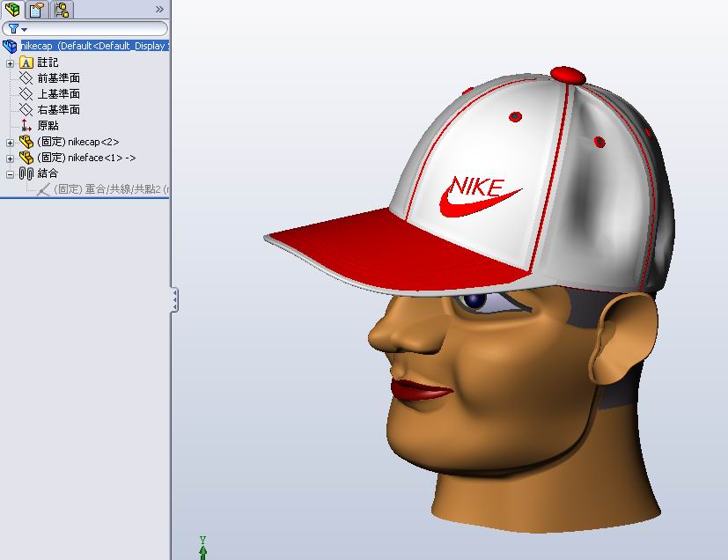Open the filter dropdown arrow

click(x=24, y=30)
